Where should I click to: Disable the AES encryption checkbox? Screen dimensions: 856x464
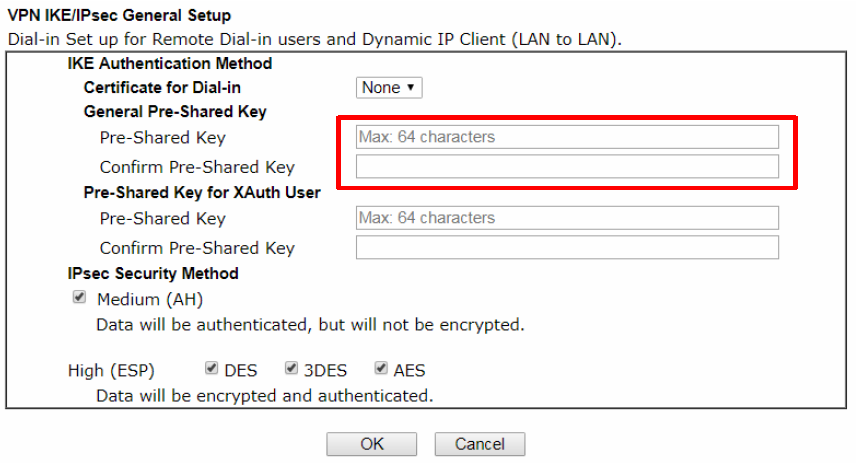pyautogui.click(x=381, y=369)
